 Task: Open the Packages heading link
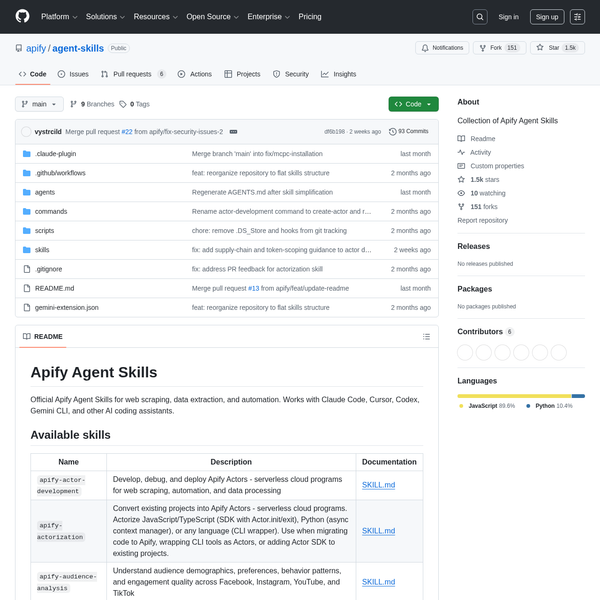coord(474,289)
